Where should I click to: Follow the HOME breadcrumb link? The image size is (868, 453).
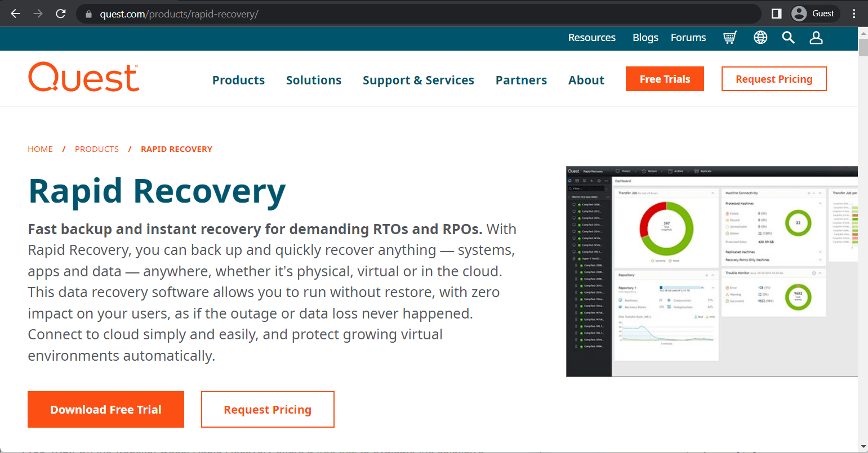click(x=40, y=149)
